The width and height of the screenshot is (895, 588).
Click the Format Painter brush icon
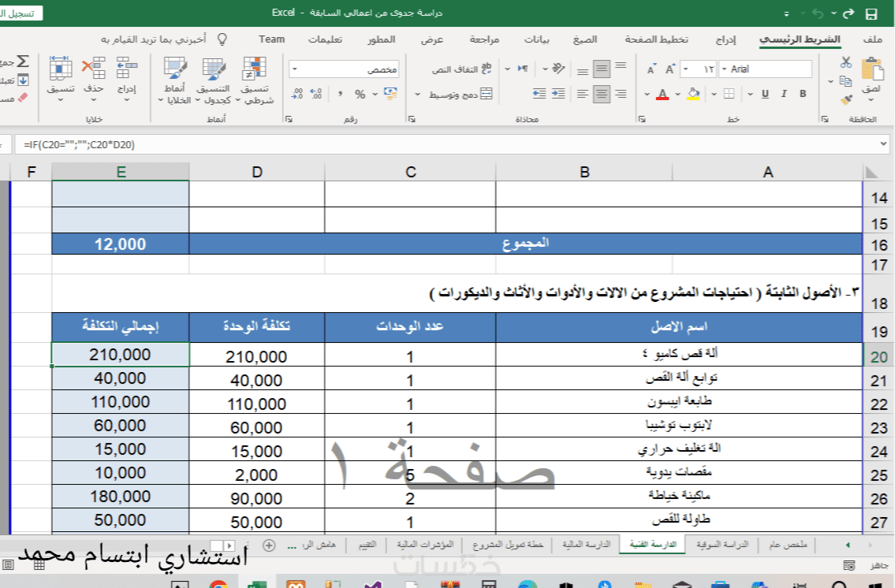tap(846, 100)
